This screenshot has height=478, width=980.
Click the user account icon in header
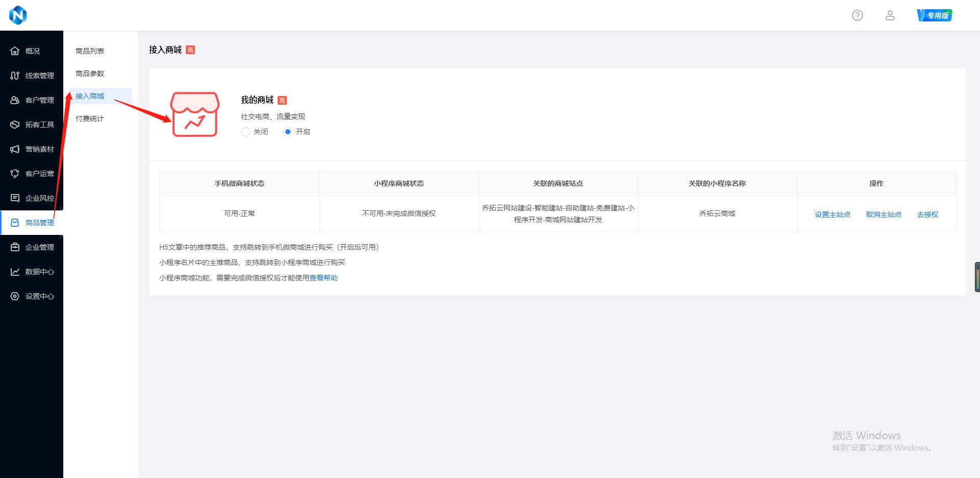click(x=890, y=15)
